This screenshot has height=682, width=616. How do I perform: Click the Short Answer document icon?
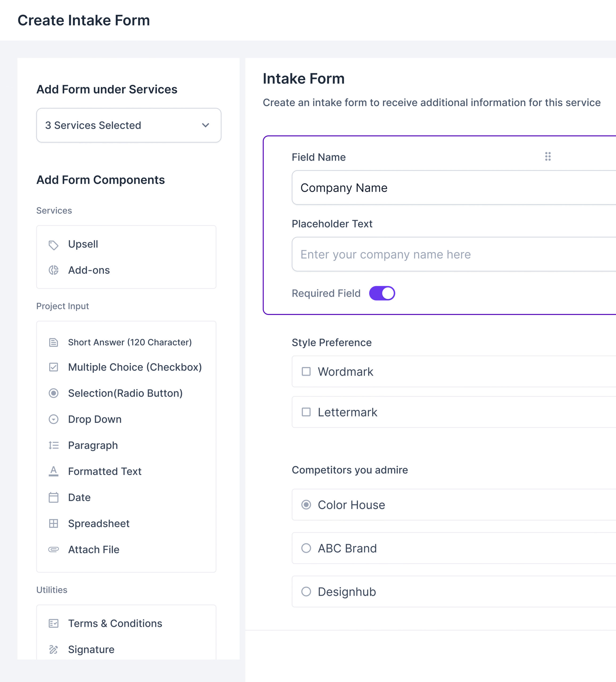click(x=54, y=342)
